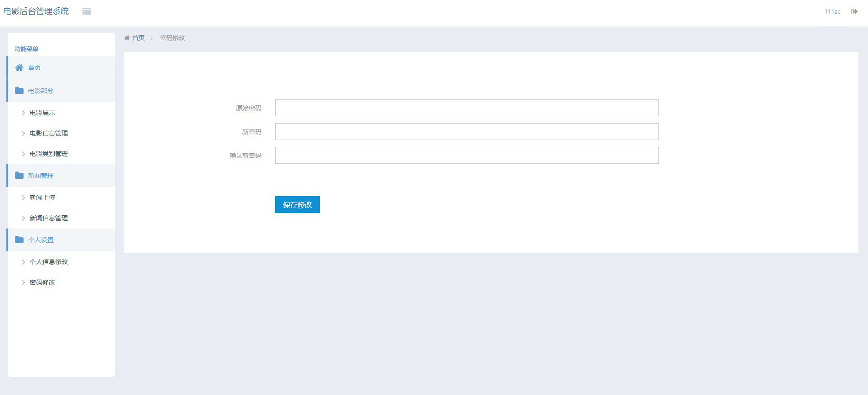Screen dimensions: 868x395
Task: Click the house icon next to 首页 in sidebar
Action: [19, 68]
